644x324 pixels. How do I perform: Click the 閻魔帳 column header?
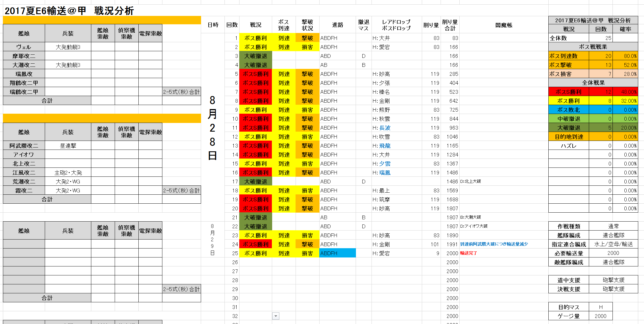[x=503, y=25]
